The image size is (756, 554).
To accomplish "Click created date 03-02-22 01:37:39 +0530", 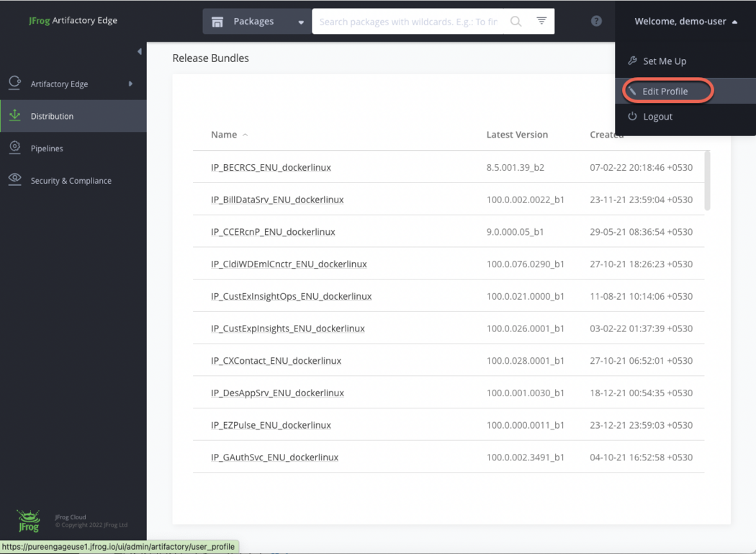I will coord(642,329).
